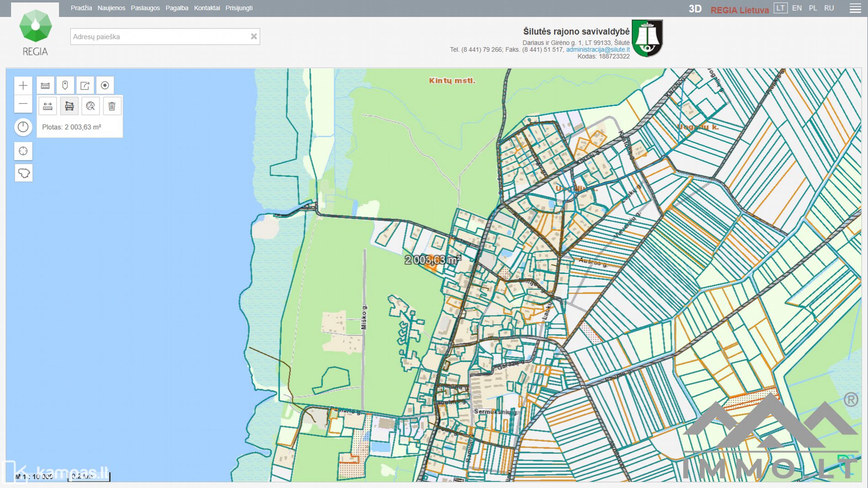Clear the address search field X
Viewport: 868px width, 488px height.
click(x=254, y=37)
